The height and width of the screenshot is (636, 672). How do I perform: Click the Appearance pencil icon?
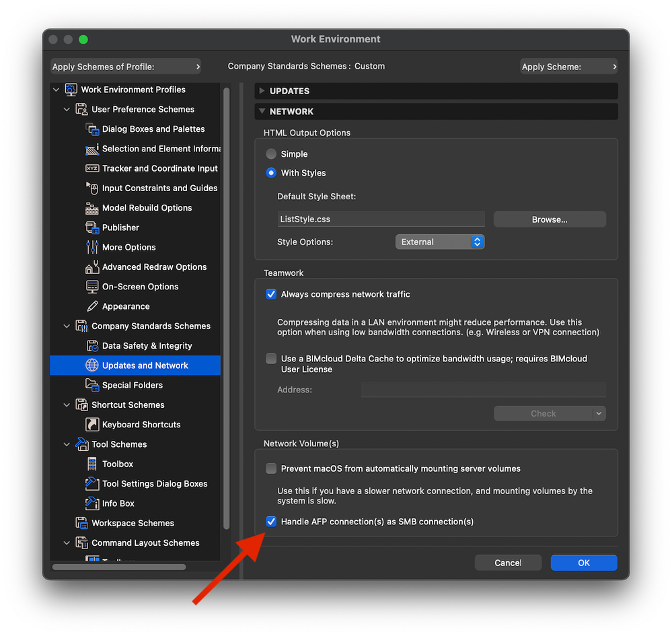coord(92,307)
